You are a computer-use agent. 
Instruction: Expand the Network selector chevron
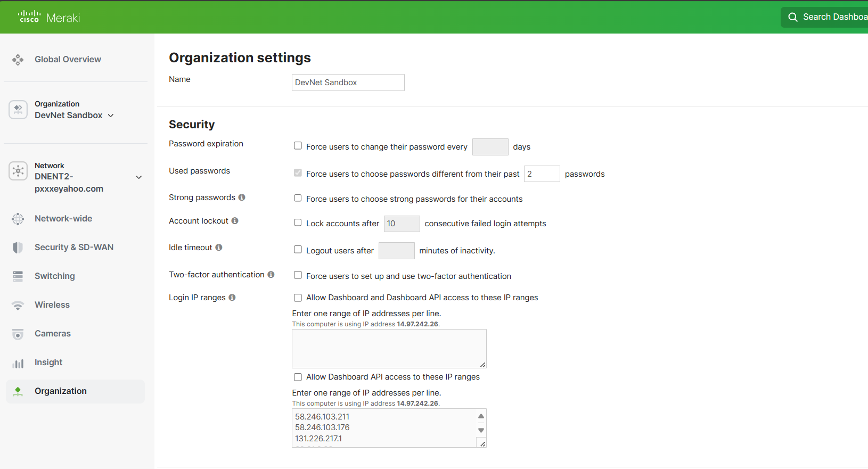139,177
